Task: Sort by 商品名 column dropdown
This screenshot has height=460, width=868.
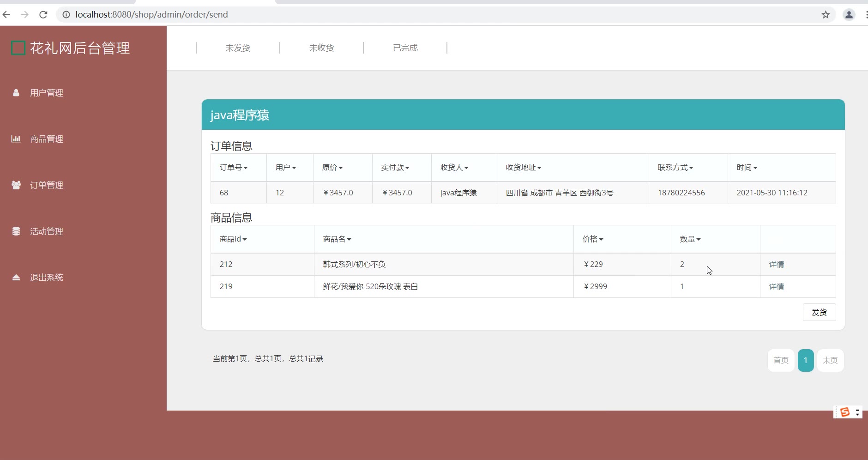Action: [337, 239]
